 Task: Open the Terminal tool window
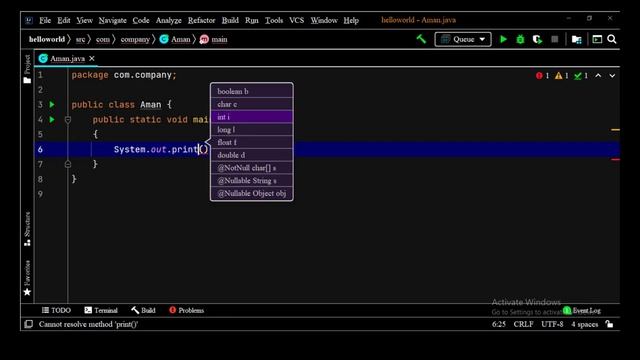101,310
